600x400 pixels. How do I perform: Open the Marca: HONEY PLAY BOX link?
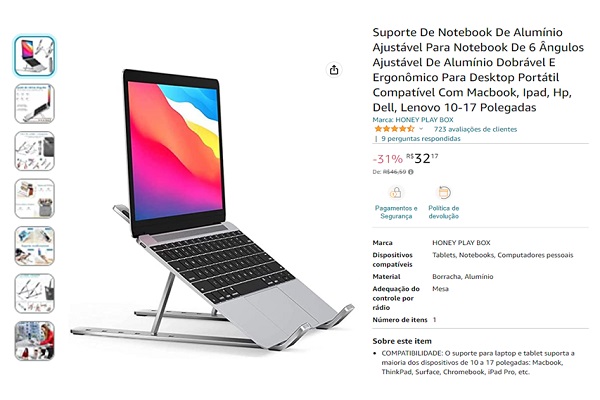point(413,120)
